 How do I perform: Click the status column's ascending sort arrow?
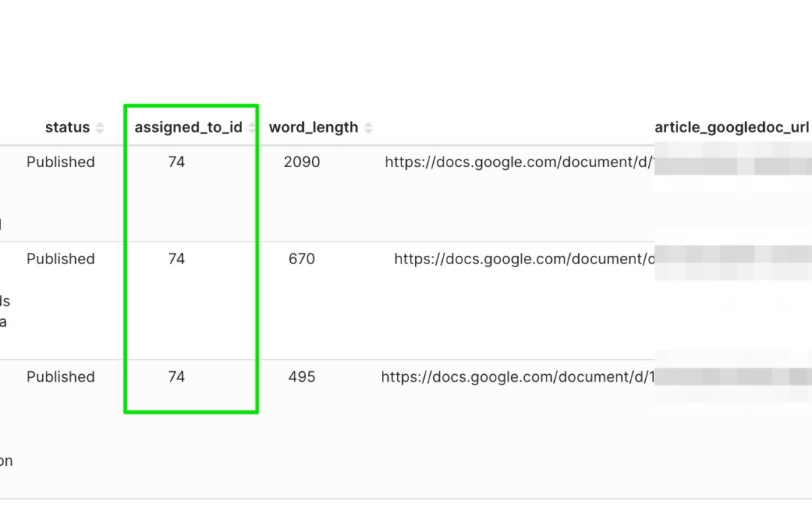coord(99,124)
